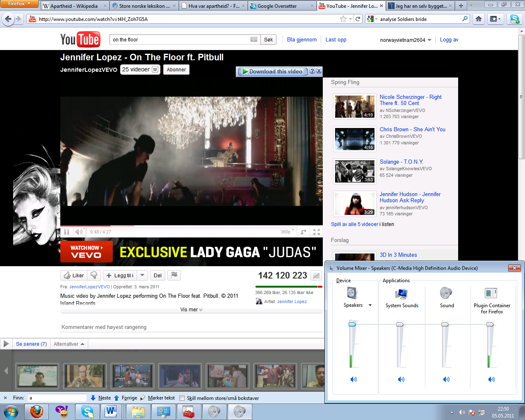This screenshot has height=420, width=525.
Task: Expand description with Vis mer
Action: point(191,310)
